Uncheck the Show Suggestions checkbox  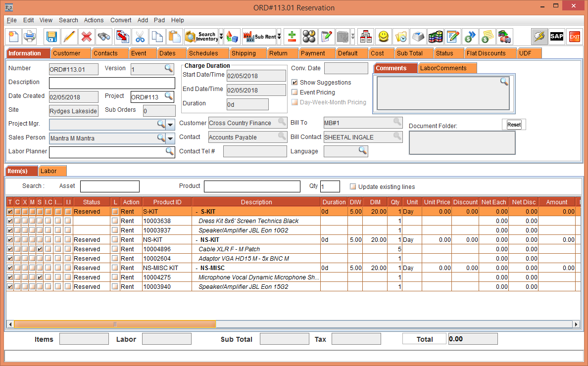295,83
